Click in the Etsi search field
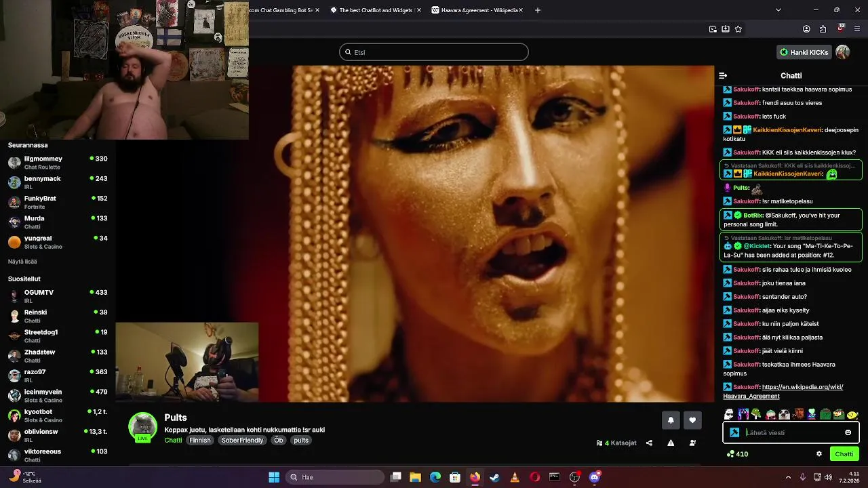Image resolution: width=868 pixels, height=488 pixels. (434, 52)
